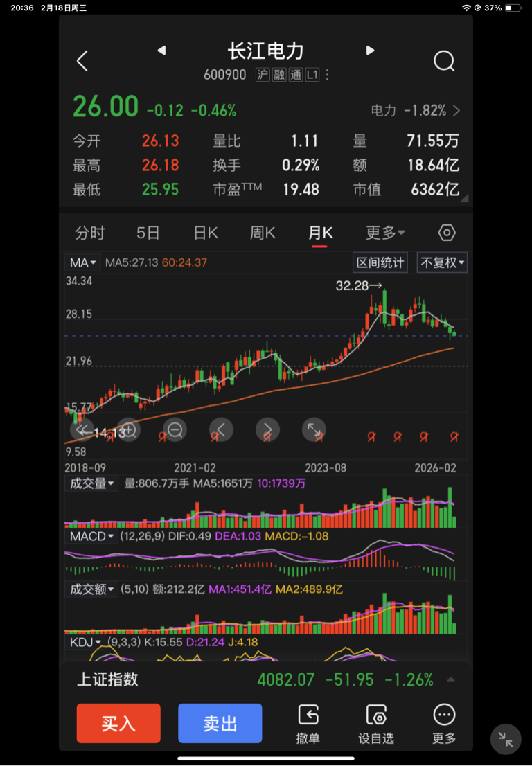Tap the 通 connect tag
The height and width of the screenshot is (766, 532).
coord(296,75)
